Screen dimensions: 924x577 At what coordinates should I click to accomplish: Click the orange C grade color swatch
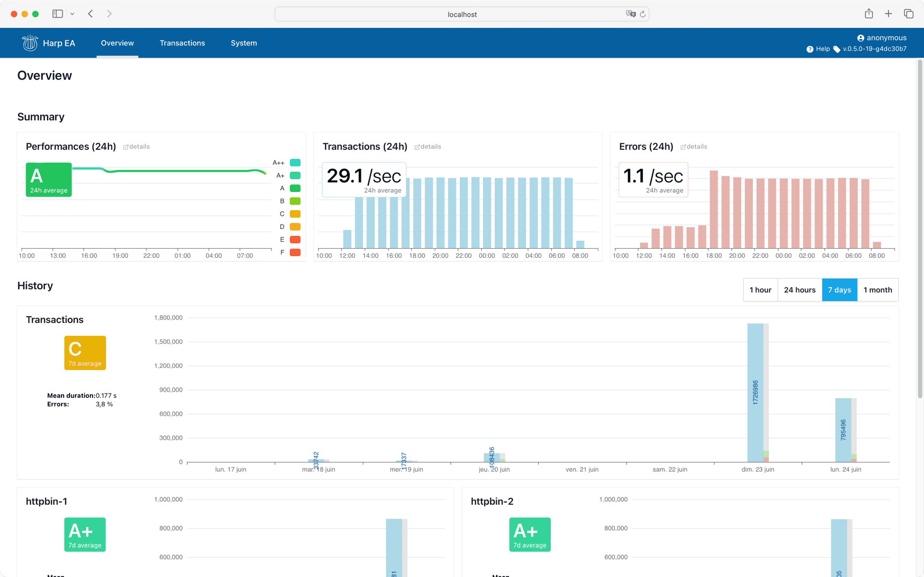click(x=295, y=214)
